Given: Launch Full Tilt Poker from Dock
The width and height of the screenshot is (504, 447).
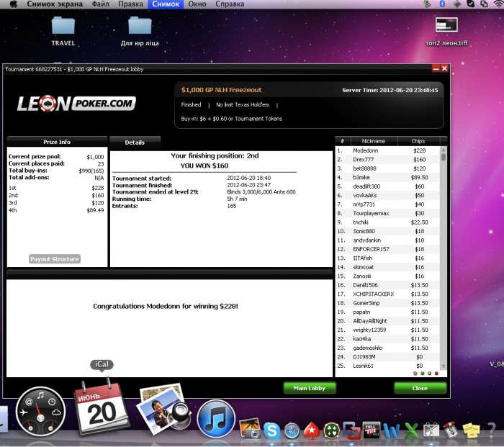Looking at the screenshot, I should pyautogui.click(x=372, y=430).
